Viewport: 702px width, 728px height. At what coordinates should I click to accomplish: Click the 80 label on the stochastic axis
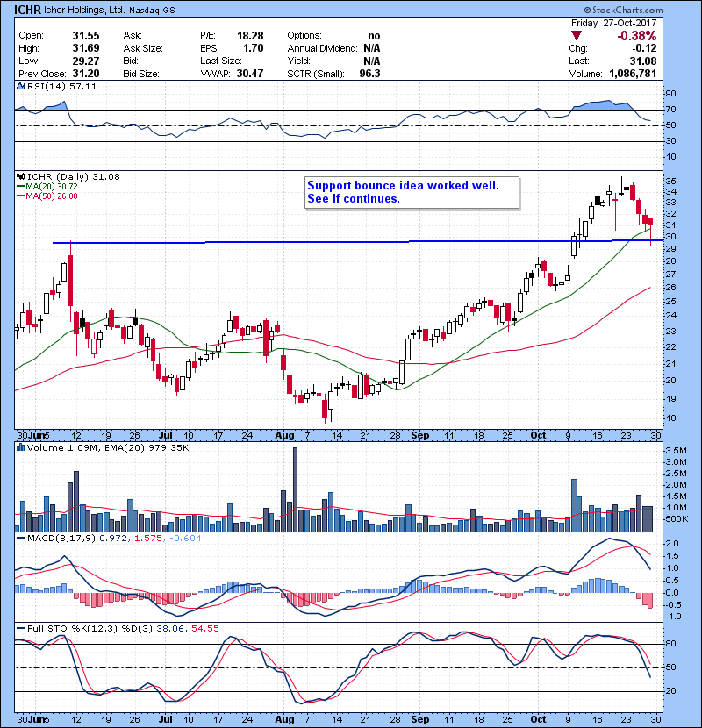671,644
